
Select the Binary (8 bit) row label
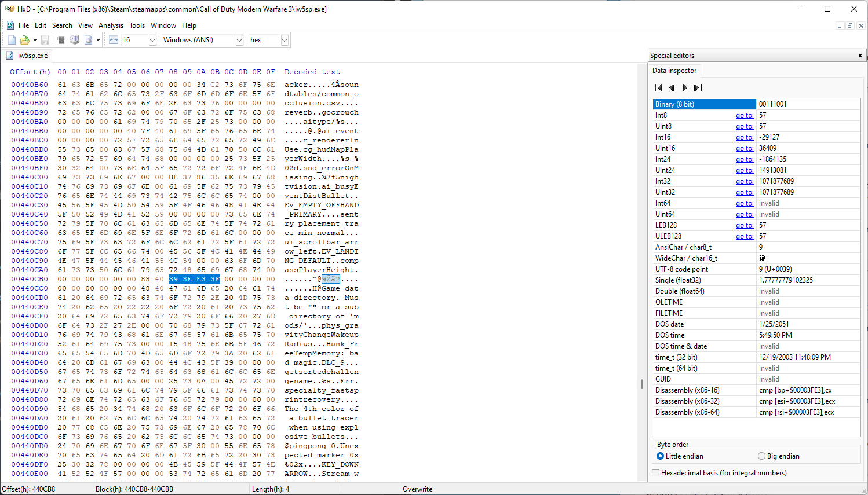pos(705,104)
